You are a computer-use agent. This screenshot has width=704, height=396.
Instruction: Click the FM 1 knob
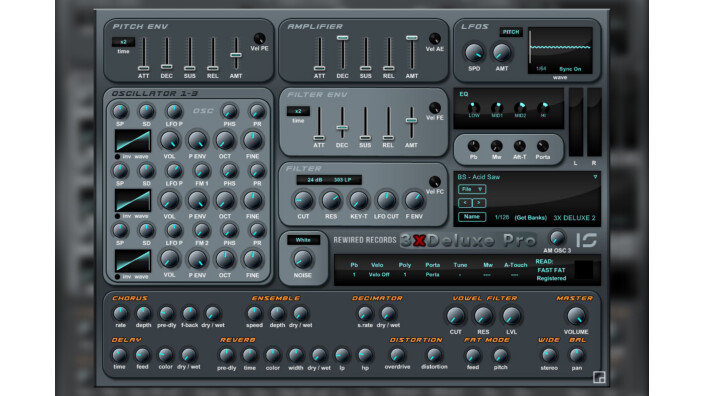coord(202,171)
